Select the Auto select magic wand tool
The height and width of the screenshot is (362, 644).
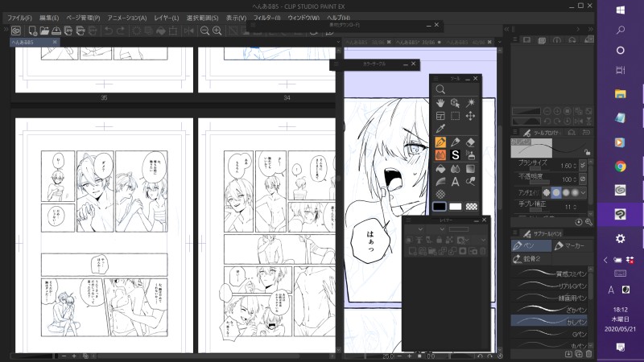click(470, 103)
